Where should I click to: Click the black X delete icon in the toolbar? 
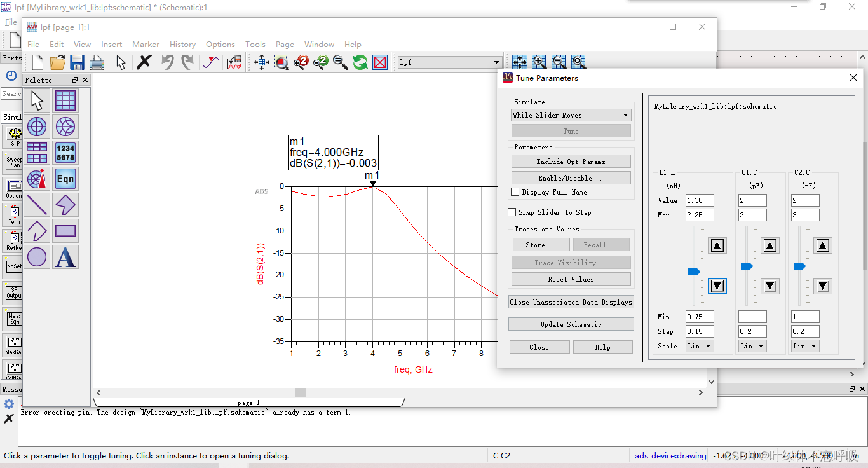coord(144,62)
